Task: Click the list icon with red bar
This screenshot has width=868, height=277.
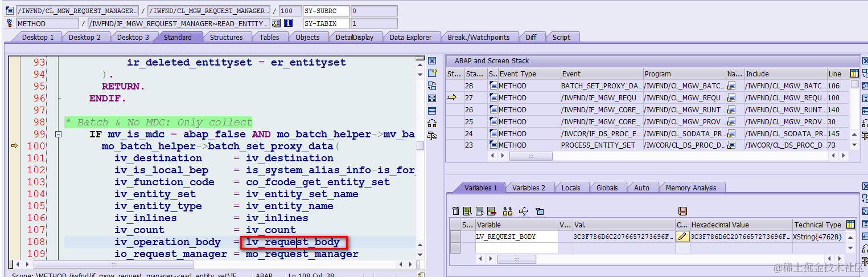Action: coord(491,211)
